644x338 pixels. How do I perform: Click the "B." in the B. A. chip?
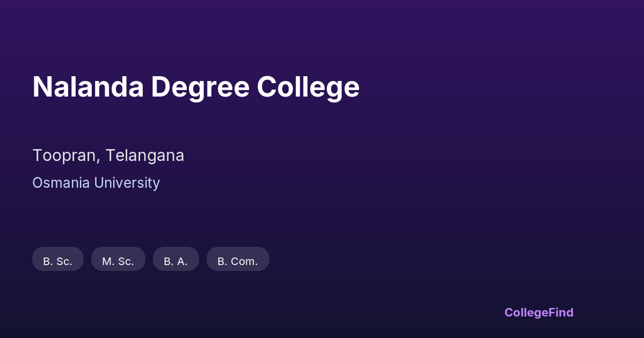click(168, 261)
